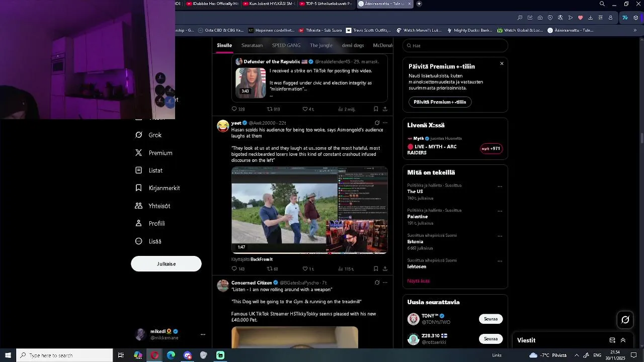The width and height of the screenshot is (644, 362).
Task: Click Windows taskbar search box
Action: click(x=64, y=355)
